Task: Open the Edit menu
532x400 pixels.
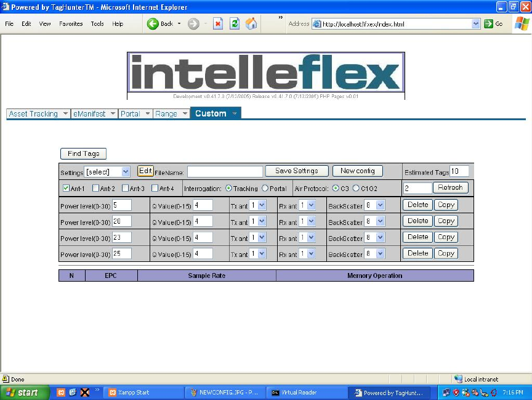Action: click(x=26, y=24)
